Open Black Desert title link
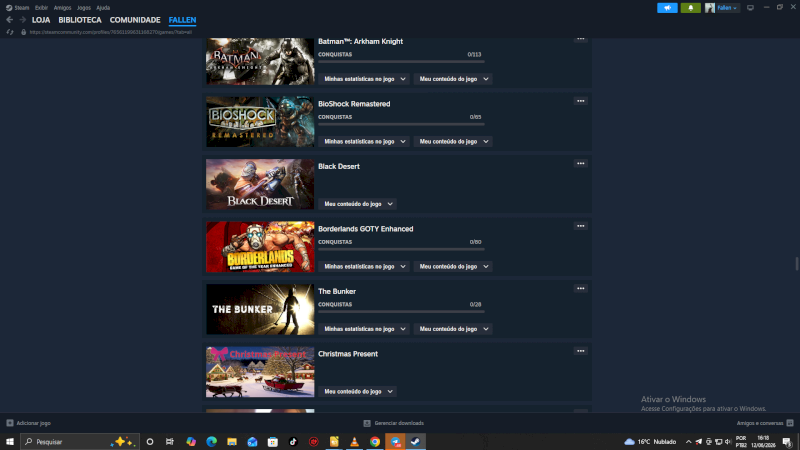The image size is (800, 450). tap(339, 166)
